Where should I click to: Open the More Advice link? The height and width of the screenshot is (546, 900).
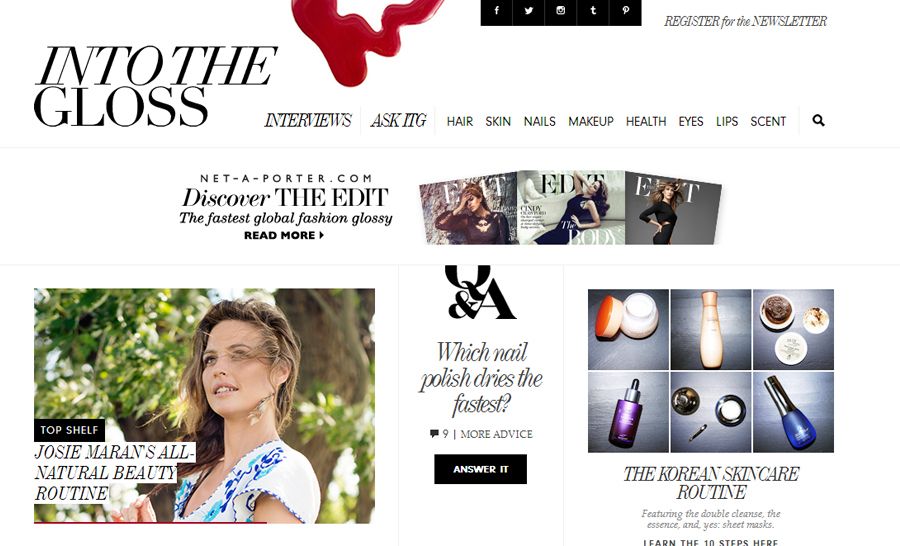click(496, 434)
